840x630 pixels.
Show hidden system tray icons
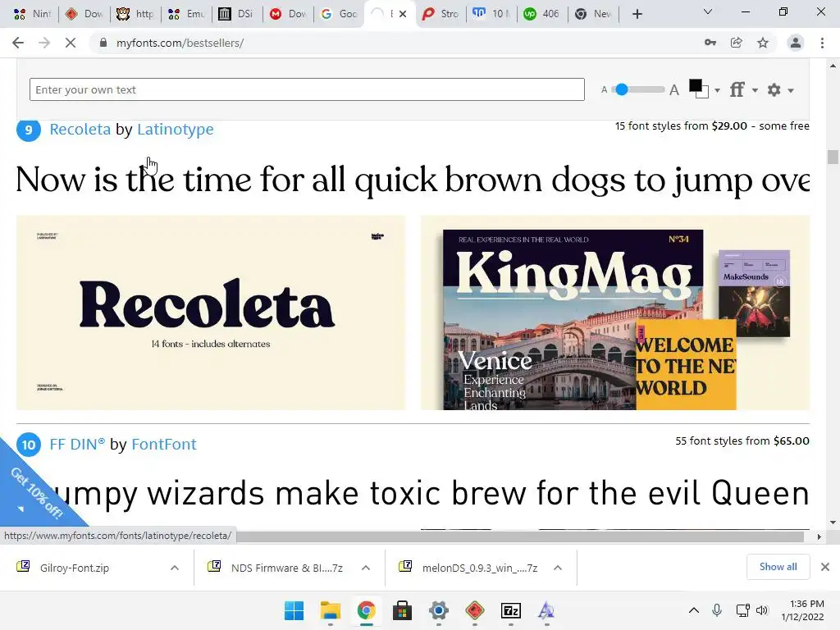click(694, 610)
